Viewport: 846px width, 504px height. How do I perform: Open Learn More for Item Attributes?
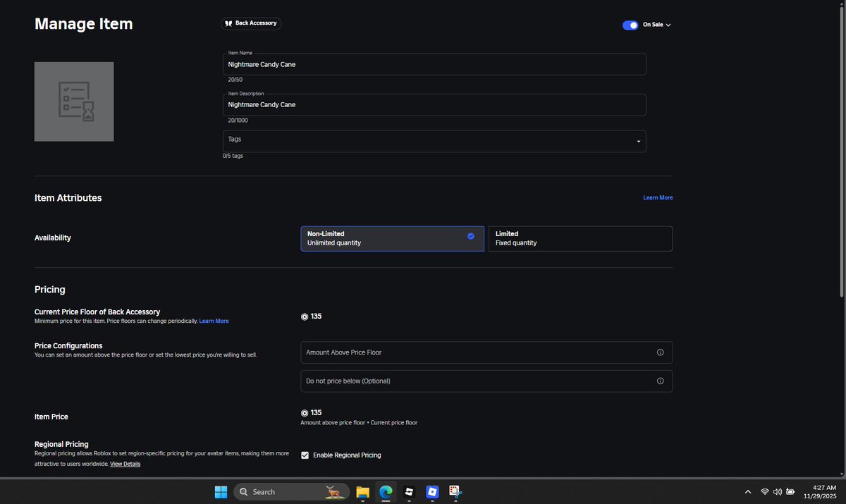tap(658, 198)
